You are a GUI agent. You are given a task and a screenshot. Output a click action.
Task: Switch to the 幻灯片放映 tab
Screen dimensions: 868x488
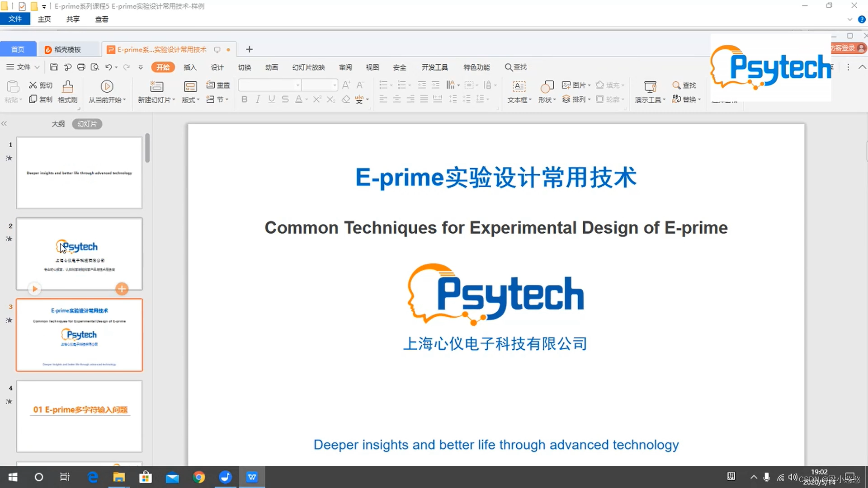[309, 67]
